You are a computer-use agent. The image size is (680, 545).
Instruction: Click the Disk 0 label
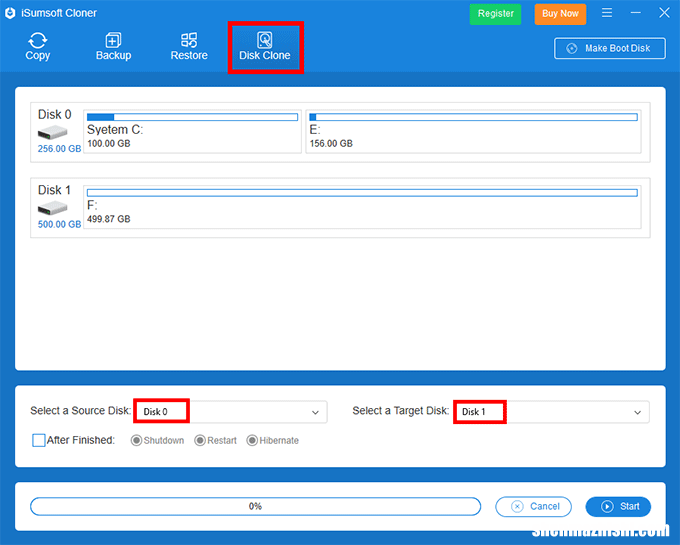(x=55, y=114)
